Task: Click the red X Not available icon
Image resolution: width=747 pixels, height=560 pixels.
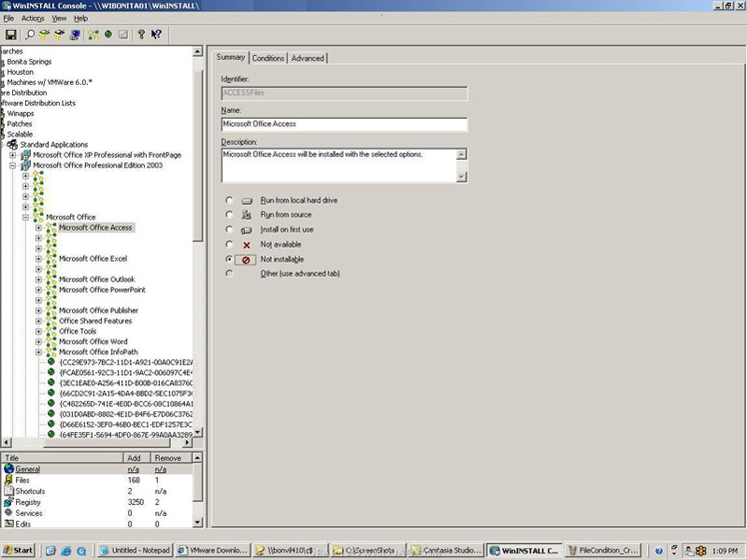Action: coord(246,245)
